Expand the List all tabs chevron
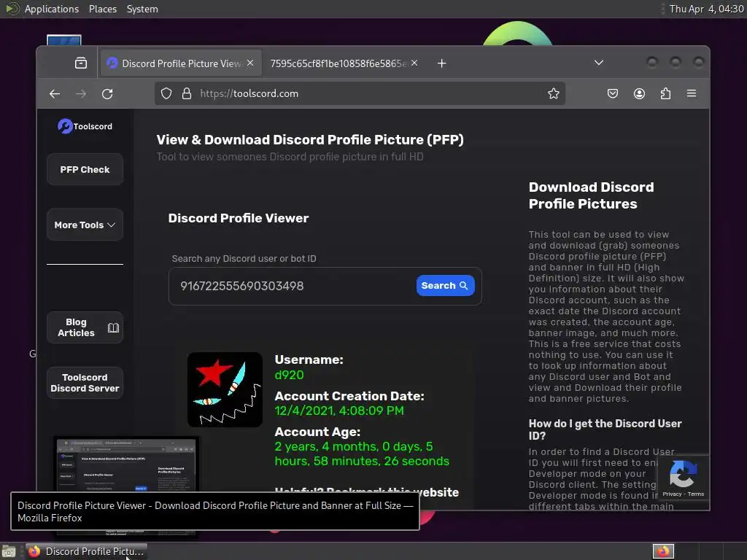 (x=599, y=63)
